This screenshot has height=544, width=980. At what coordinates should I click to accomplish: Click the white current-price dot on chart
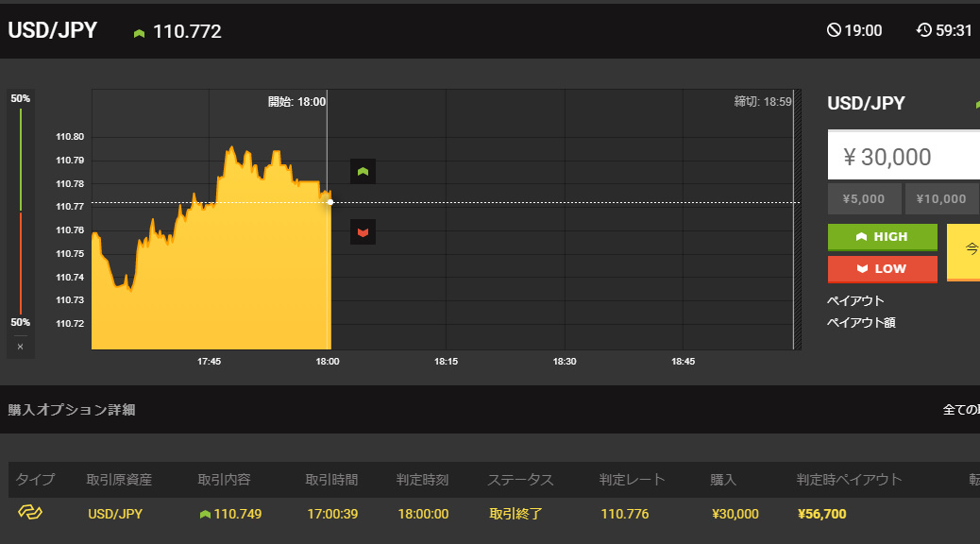point(329,202)
